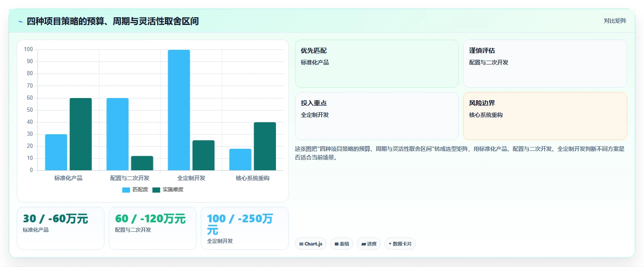644x267 pixels.
Task: Open the 优先匹配 matrix card
Action: [x=377, y=64]
